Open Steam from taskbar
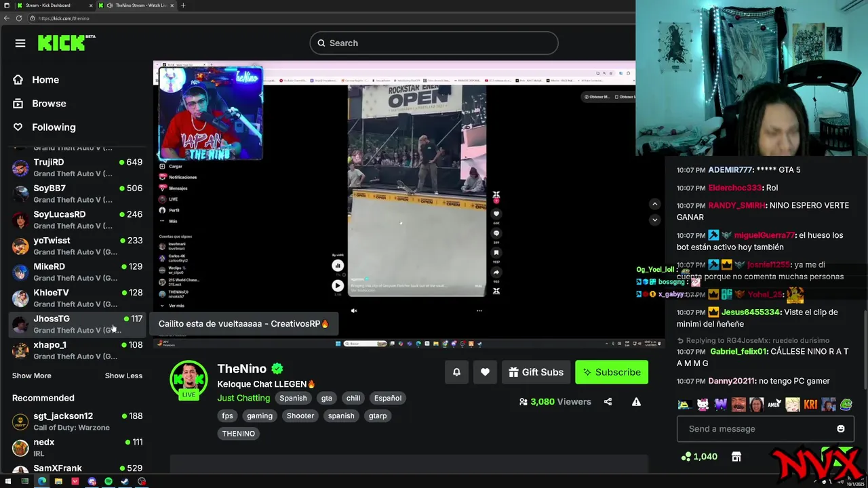This screenshot has height=488, width=868. coord(125,481)
